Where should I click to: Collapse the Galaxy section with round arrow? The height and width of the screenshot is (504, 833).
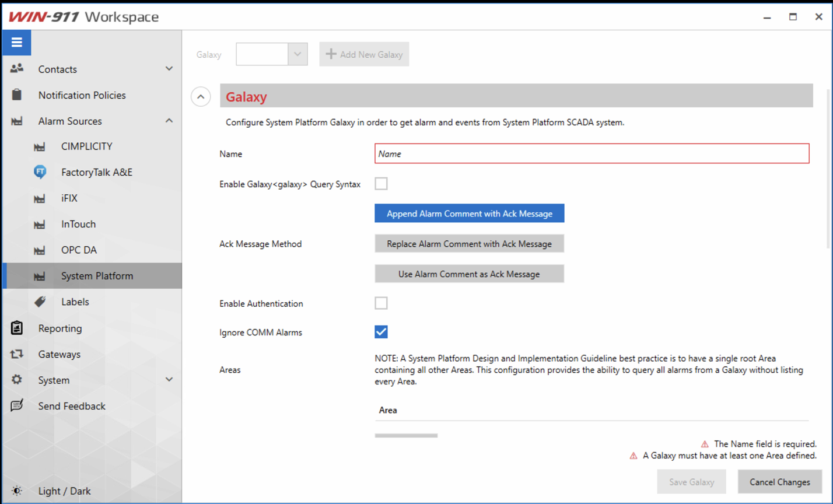(201, 97)
